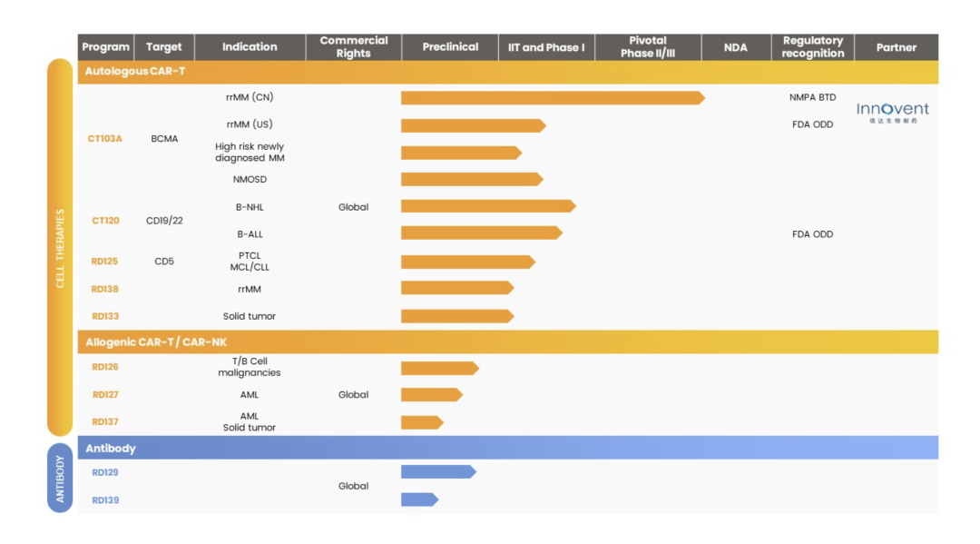Open the RD125 program entry
The image size is (980, 544).
tap(104, 262)
